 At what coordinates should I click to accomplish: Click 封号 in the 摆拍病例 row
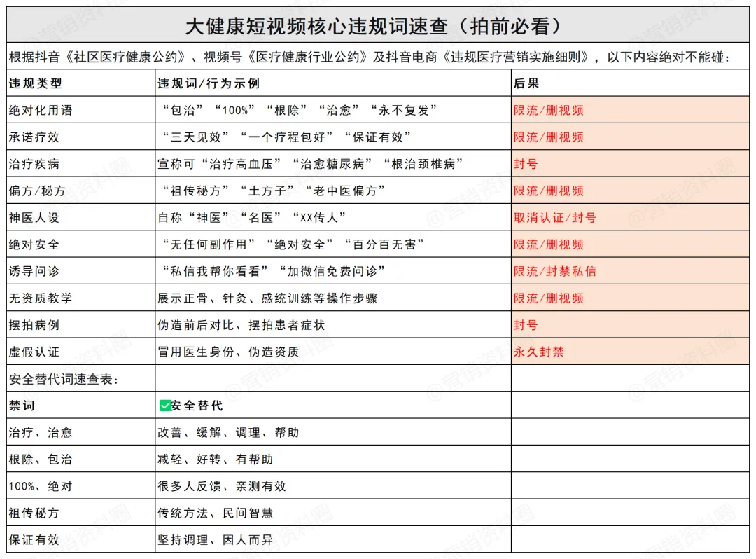pos(630,324)
